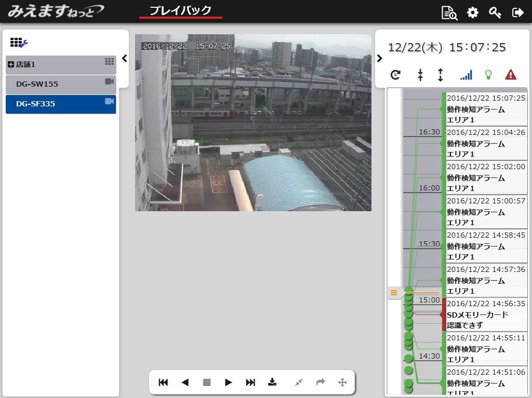532x398 pixels.
Task: Click the orange timeline position handle
Action: (394, 293)
